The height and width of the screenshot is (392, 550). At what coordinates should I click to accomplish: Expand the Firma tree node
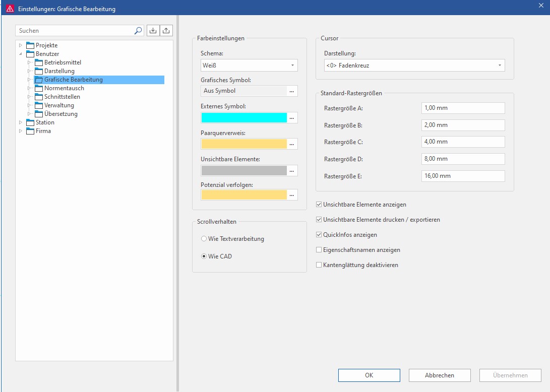[20, 131]
